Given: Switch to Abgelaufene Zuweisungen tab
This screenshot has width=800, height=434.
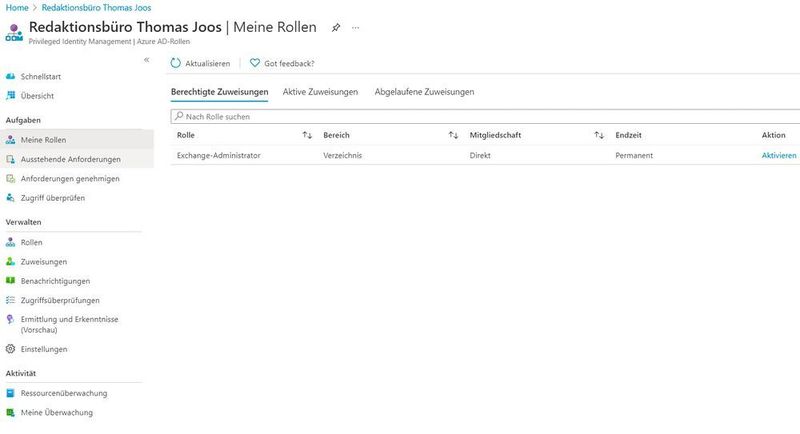Looking at the screenshot, I should (x=424, y=92).
